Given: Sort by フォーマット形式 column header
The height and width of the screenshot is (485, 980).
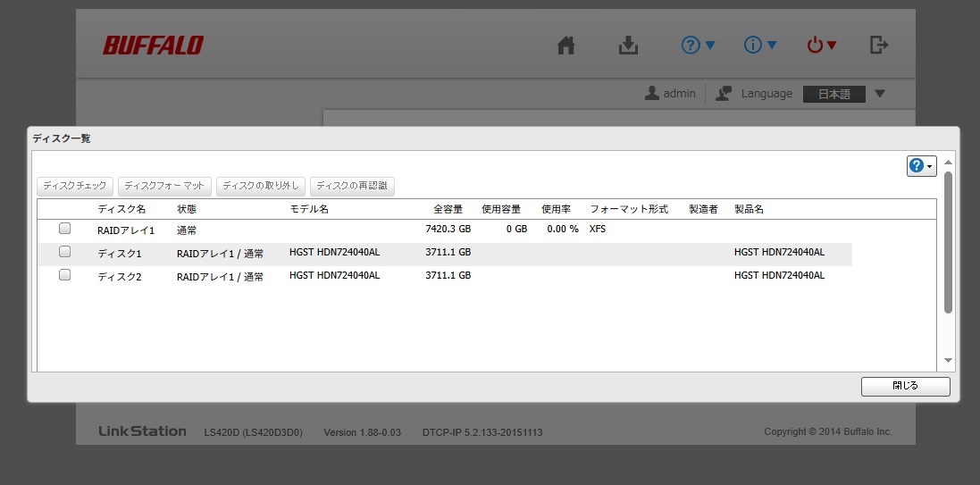Looking at the screenshot, I should (630, 209).
